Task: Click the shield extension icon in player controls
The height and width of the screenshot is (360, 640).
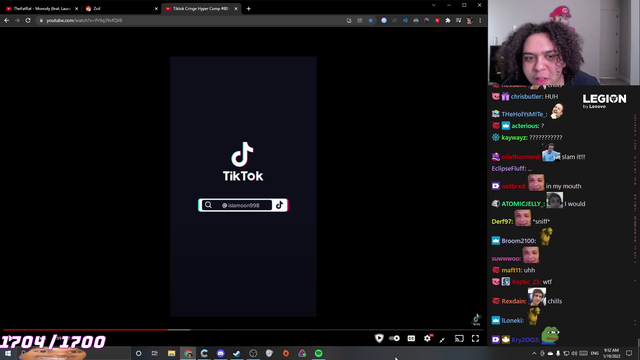Action: click(x=379, y=338)
